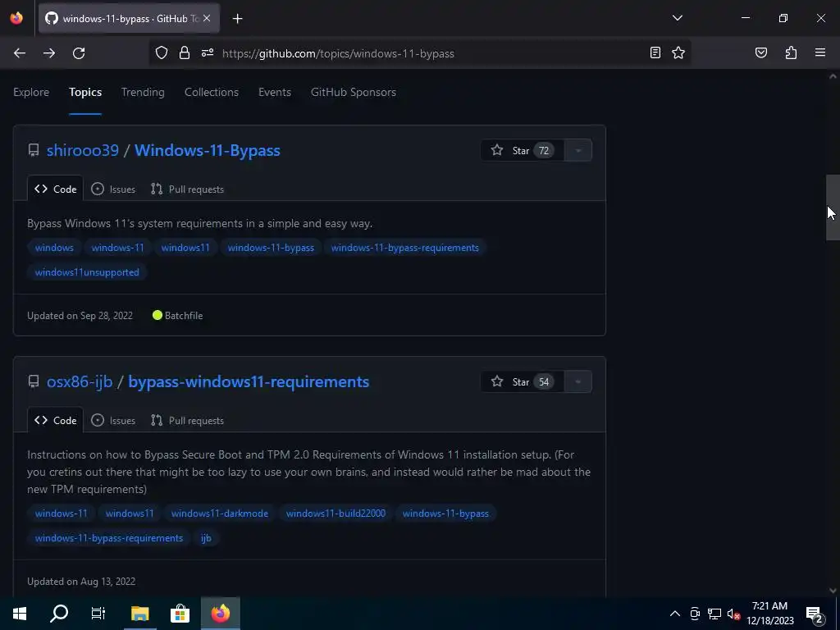840x630 pixels.
Task: Open Issues of the osx86-ijb repo
Action: 113,421
